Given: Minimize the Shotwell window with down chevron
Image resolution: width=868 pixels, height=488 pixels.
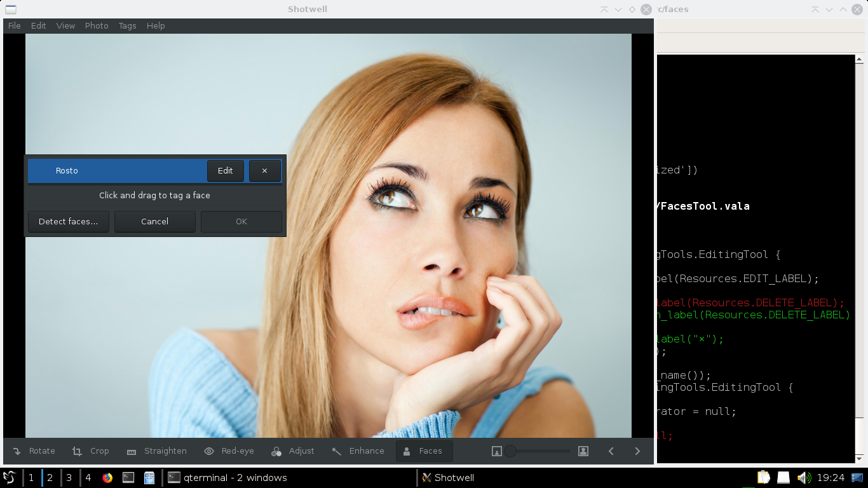Looking at the screenshot, I should [618, 10].
